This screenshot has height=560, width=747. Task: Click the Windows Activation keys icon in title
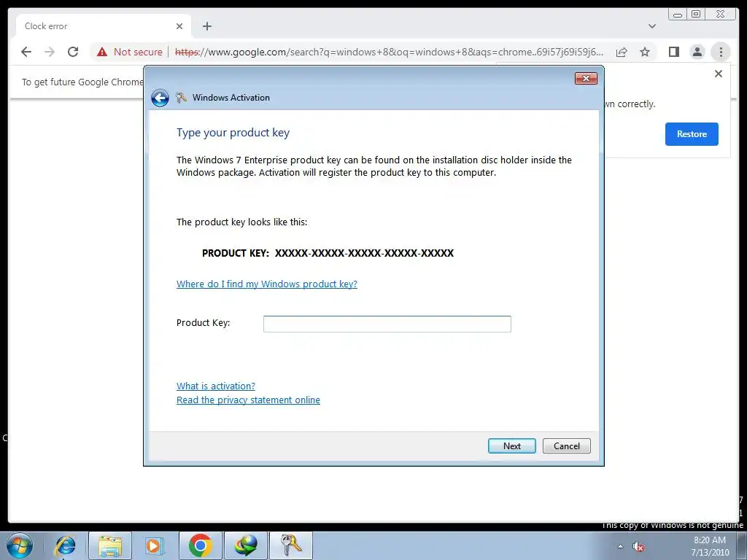click(x=181, y=98)
